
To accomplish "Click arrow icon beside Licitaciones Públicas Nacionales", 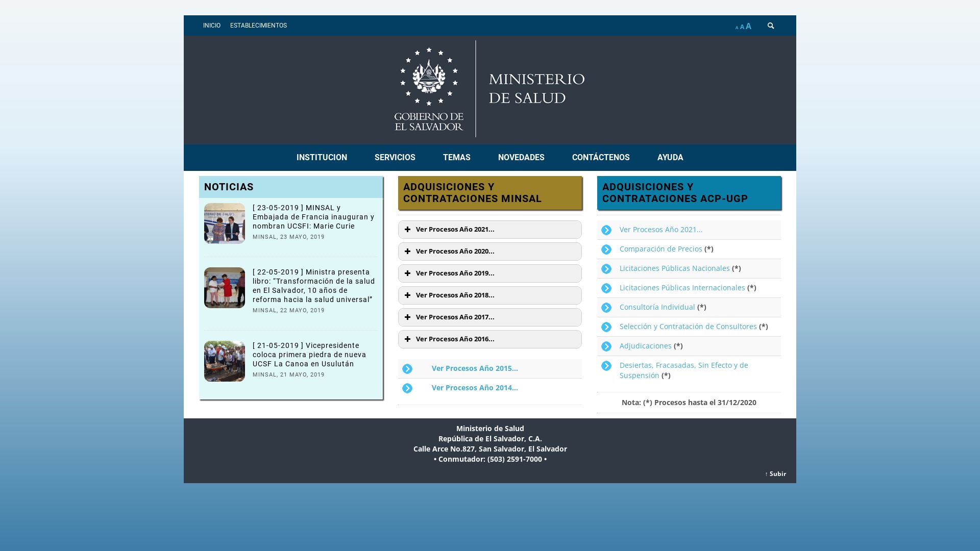I will 606,269.
